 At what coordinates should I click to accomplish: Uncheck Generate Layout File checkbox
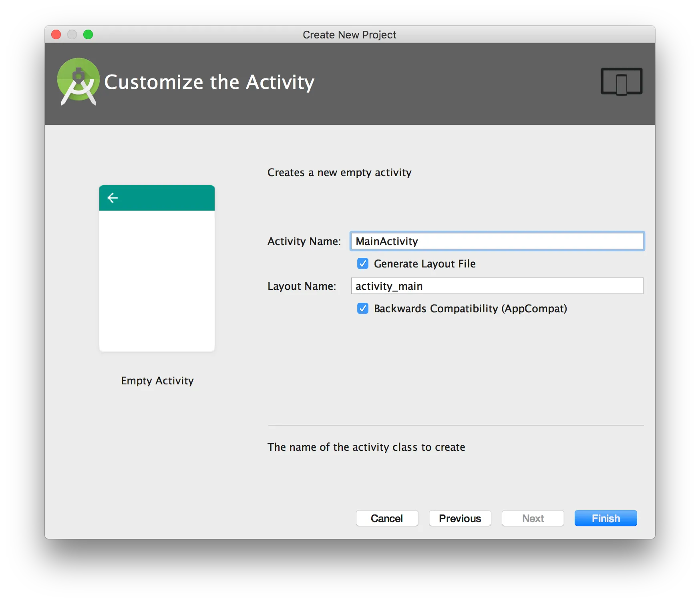363,263
